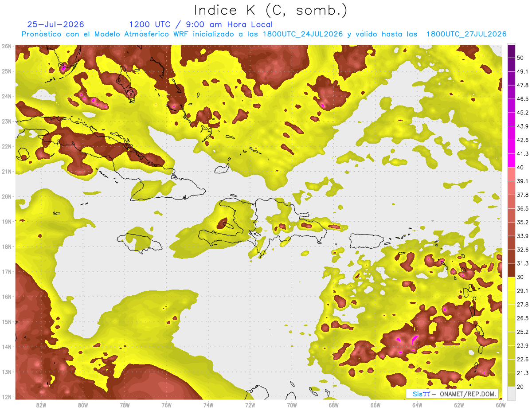Click the color bar label "22.6"

[x=523, y=359]
